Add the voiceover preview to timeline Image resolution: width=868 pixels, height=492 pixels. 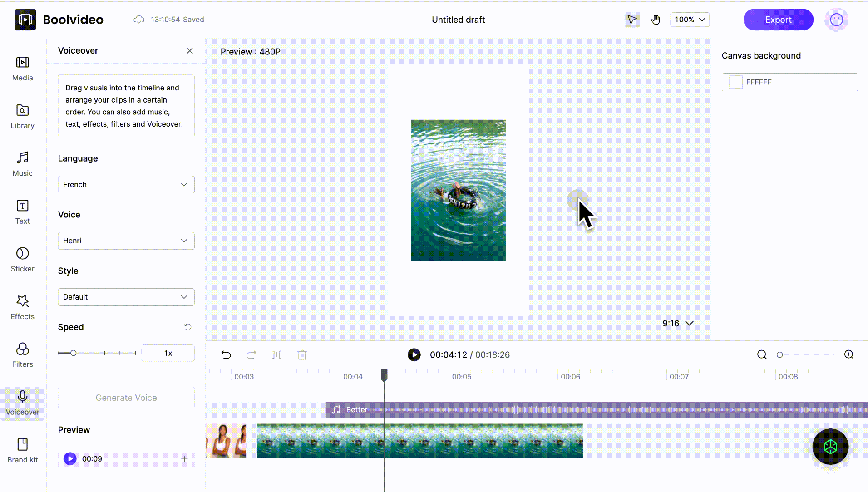point(184,459)
